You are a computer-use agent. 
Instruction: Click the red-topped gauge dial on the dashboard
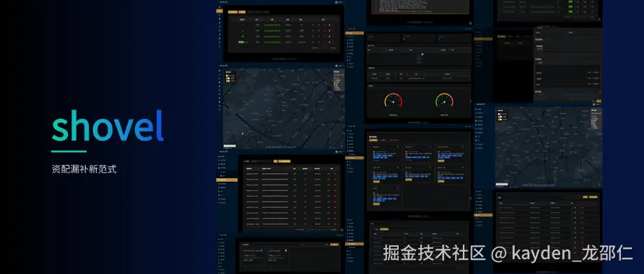pos(393,100)
